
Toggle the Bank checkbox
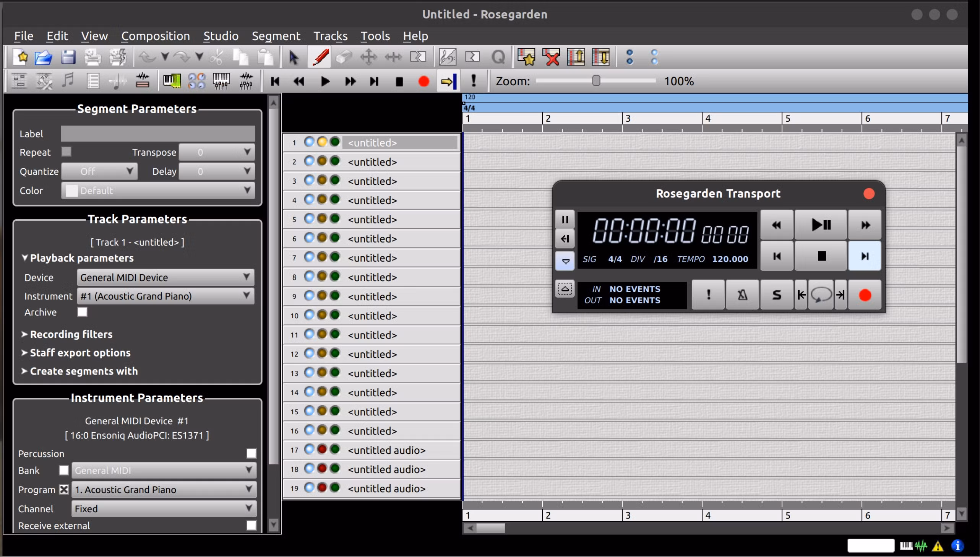tap(64, 470)
